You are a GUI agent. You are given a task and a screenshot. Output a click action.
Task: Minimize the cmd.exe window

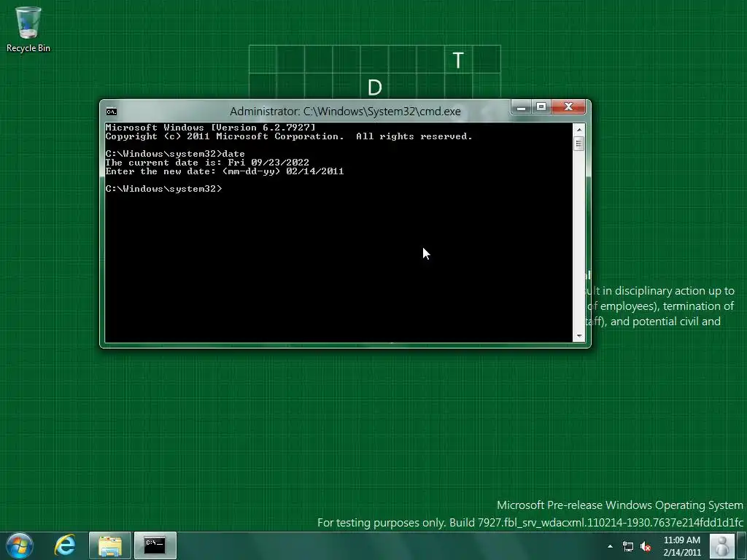521,107
